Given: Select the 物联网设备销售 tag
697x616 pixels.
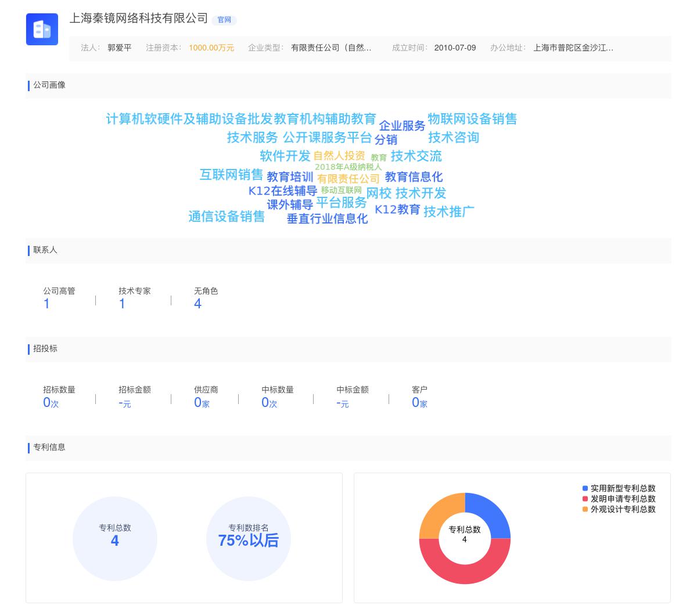Looking at the screenshot, I should tap(472, 119).
